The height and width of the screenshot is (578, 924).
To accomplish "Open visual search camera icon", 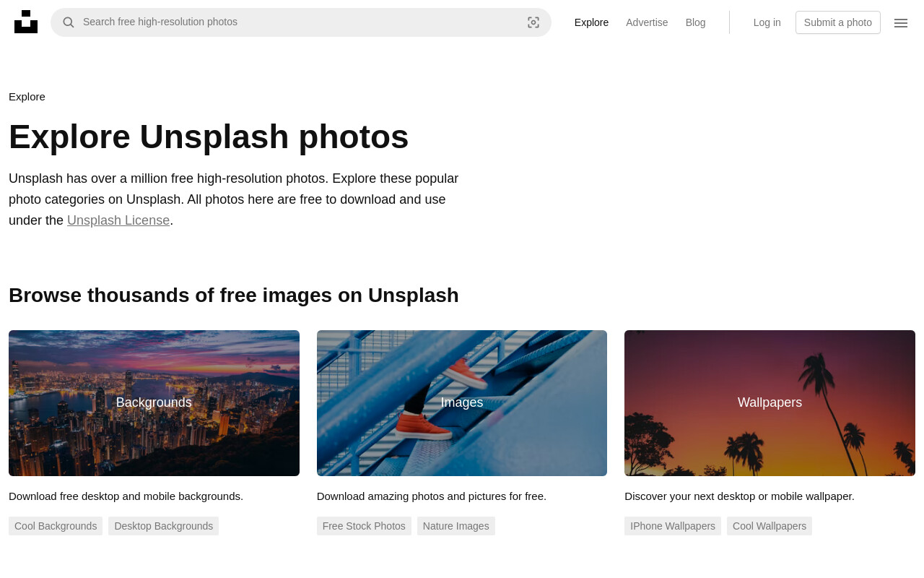I will [x=533, y=22].
